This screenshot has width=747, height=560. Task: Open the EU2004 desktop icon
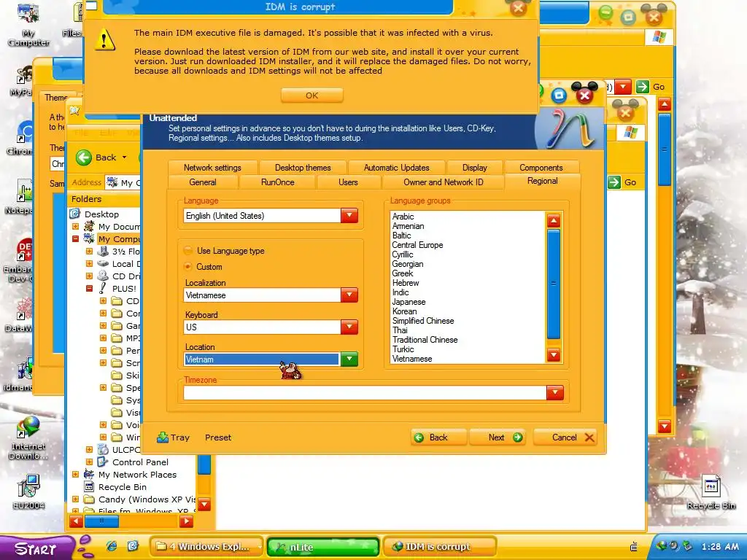pyautogui.click(x=28, y=492)
